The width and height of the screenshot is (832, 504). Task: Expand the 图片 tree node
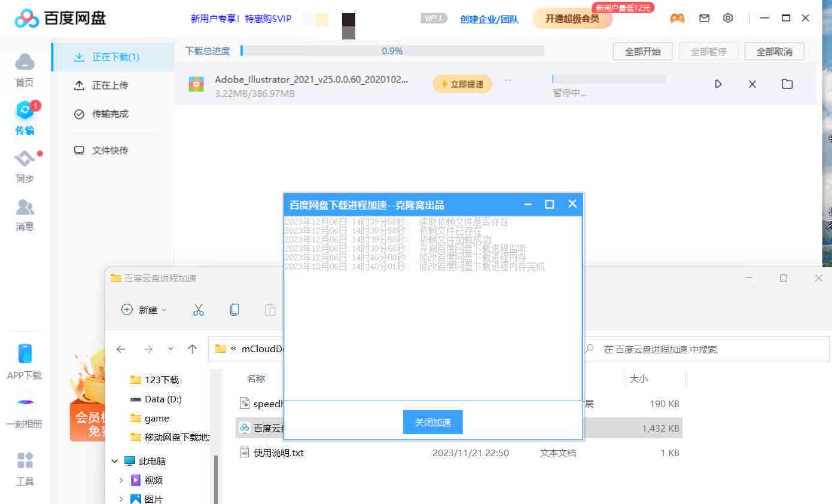tap(121, 499)
